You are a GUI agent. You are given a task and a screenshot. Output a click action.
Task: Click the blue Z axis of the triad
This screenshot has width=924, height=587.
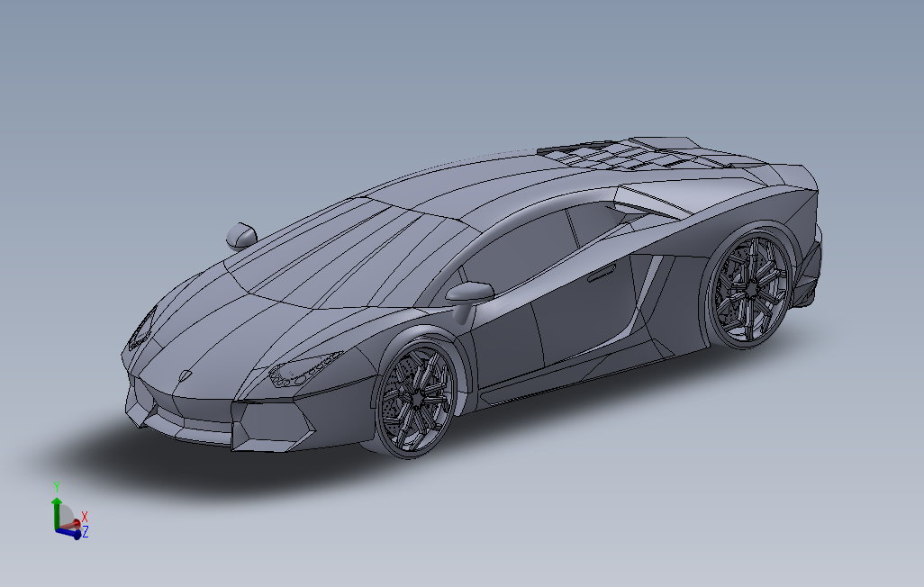click(x=71, y=534)
